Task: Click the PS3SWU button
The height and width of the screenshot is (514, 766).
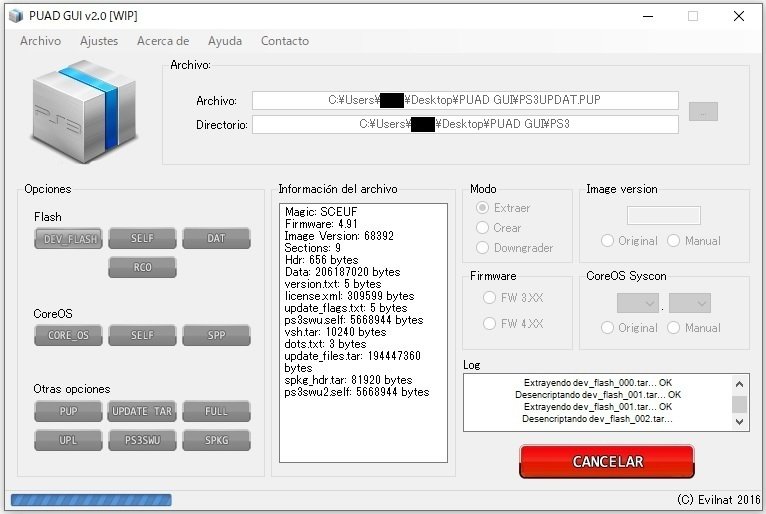Action: [142, 440]
